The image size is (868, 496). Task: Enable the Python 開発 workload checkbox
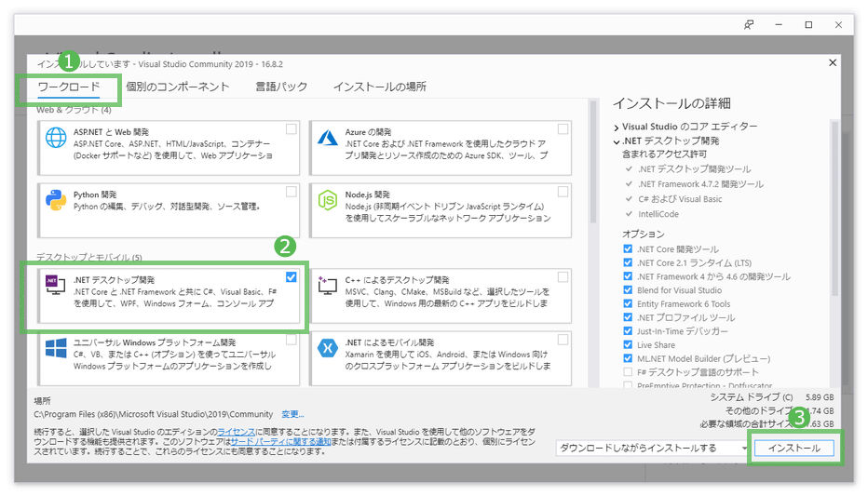point(292,192)
